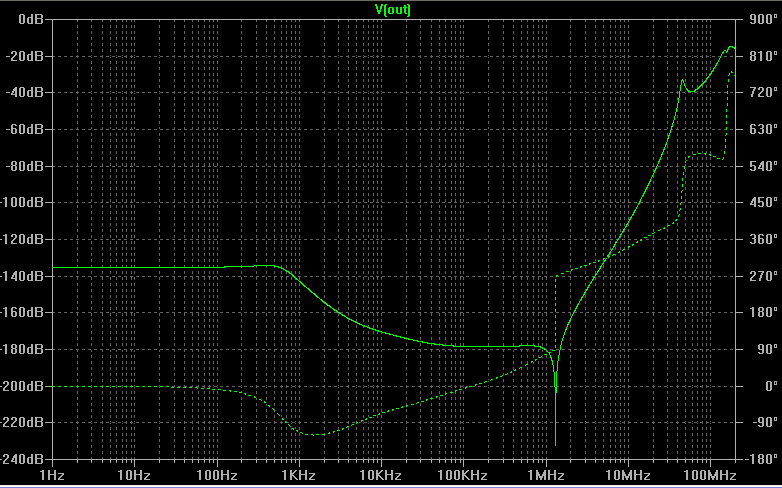Click the -80dB magnitude axis label

point(24,166)
